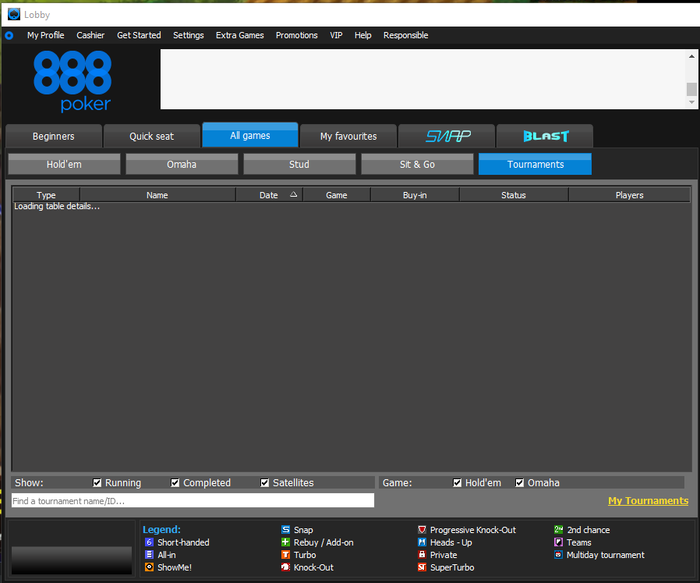Open the Extra Games menu
This screenshot has width=700, height=583.
pos(240,35)
